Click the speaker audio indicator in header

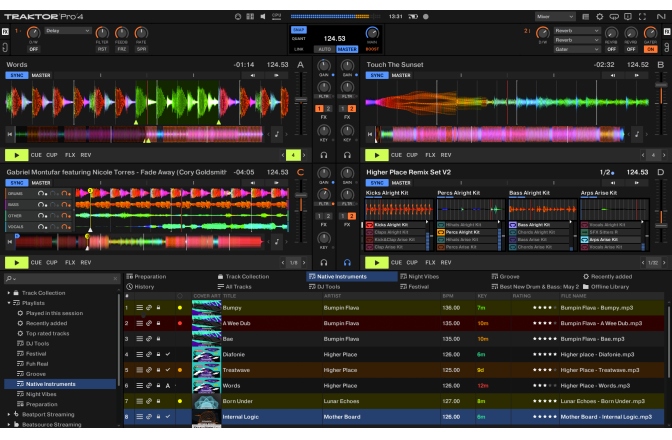point(263,17)
